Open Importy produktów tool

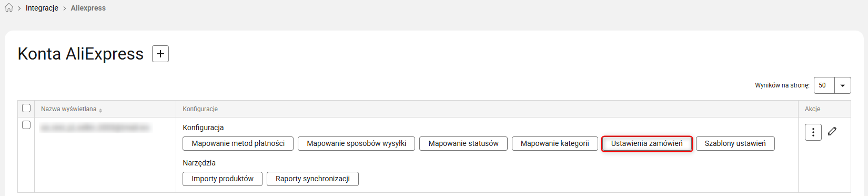click(x=223, y=179)
